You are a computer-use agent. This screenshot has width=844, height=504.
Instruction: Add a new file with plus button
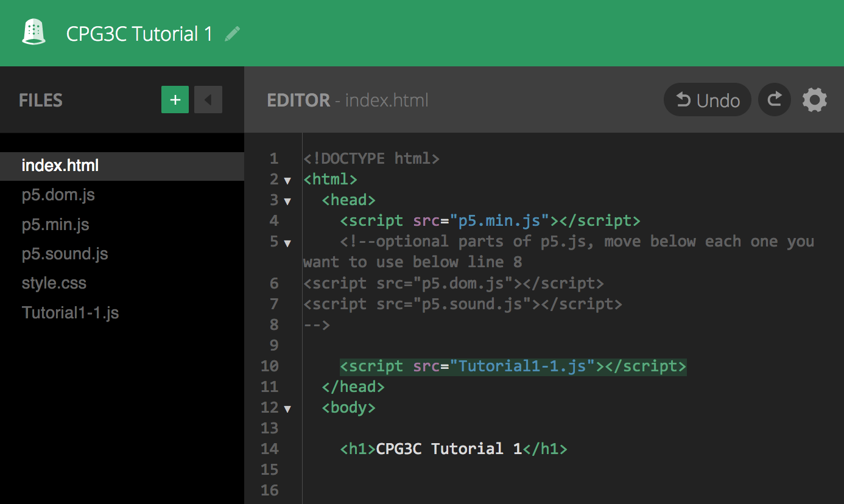pos(175,100)
